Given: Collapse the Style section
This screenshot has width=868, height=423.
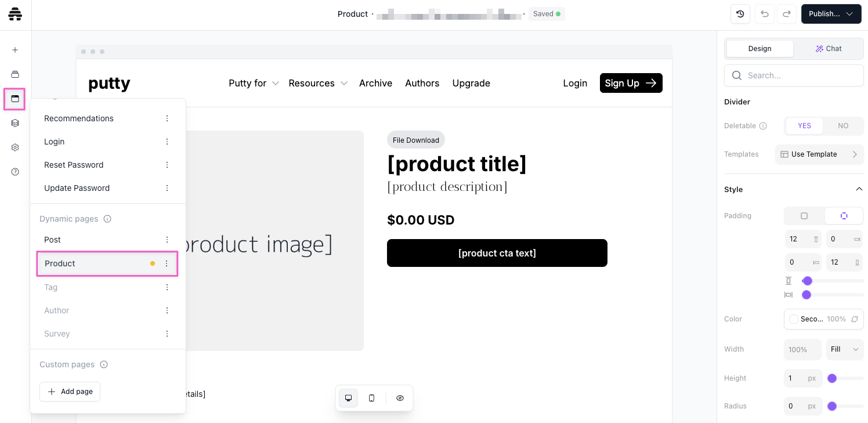Looking at the screenshot, I should click(859, 189).
